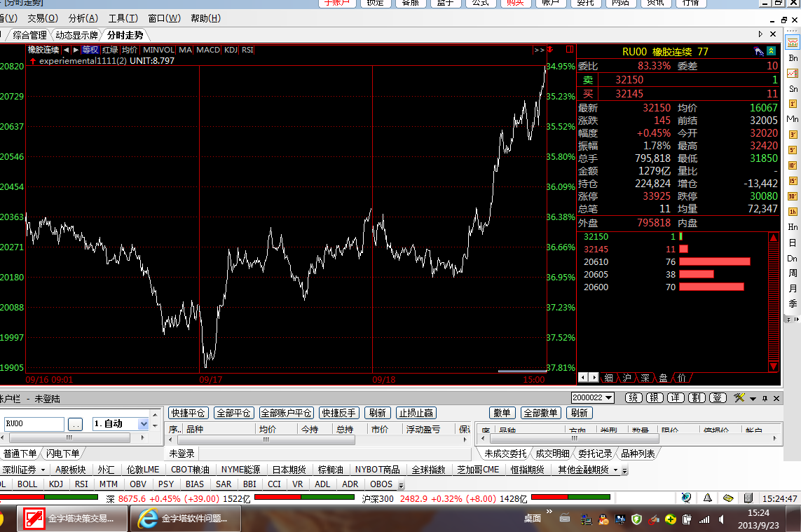
Task: Select the 30-minute period icon
Action: point(793,196)
